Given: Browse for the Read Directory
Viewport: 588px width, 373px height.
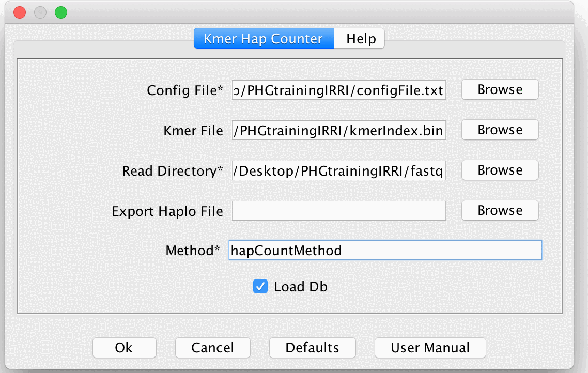Looking at the screenshot, I should 499,170.
